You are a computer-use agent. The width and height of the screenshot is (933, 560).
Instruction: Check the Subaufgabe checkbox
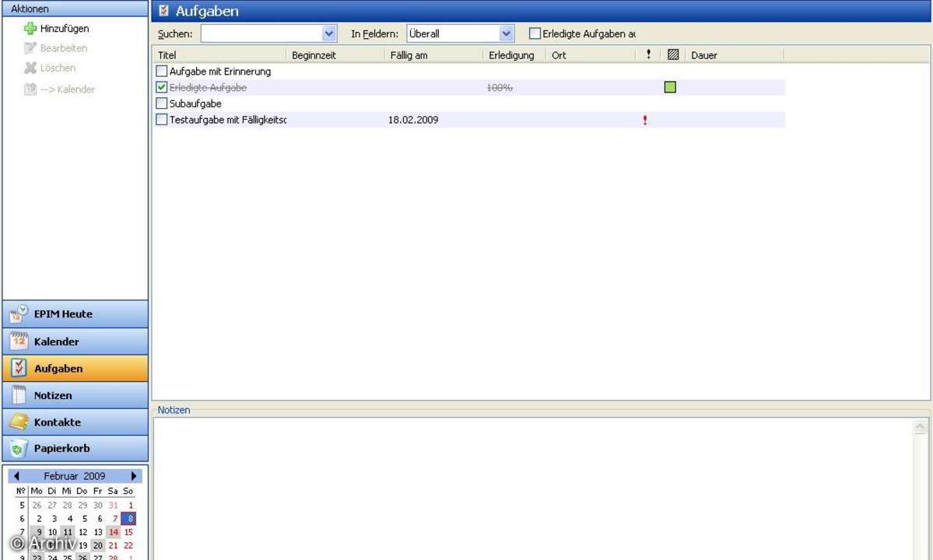pos(161,103)
